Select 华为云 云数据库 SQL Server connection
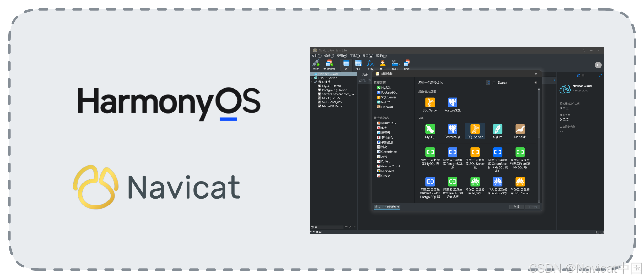 click(x=520, y=186)
